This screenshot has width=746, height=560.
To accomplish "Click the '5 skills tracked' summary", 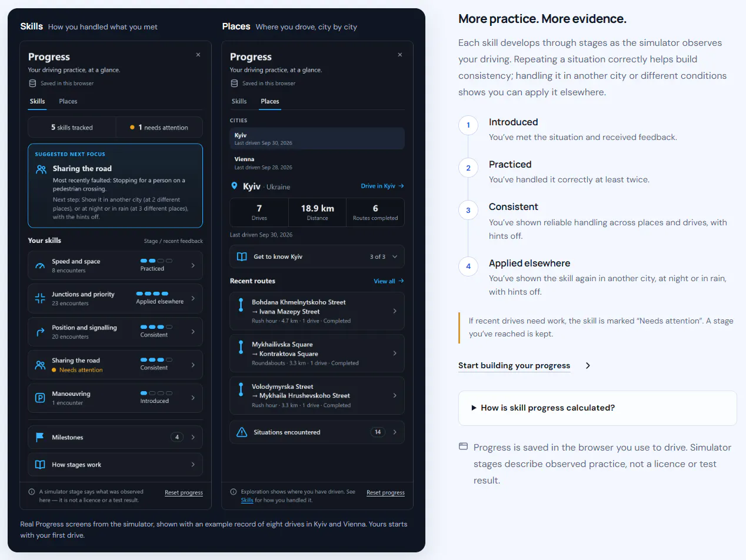I will pos(72,127).
